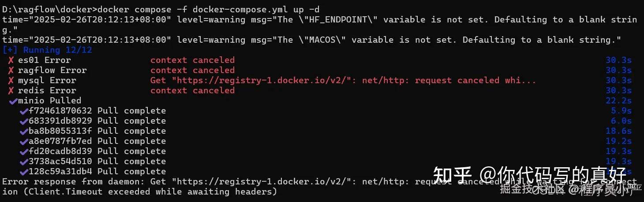
Task: Click the "[+] Running 12/12" status line
Action: point(47,50)
